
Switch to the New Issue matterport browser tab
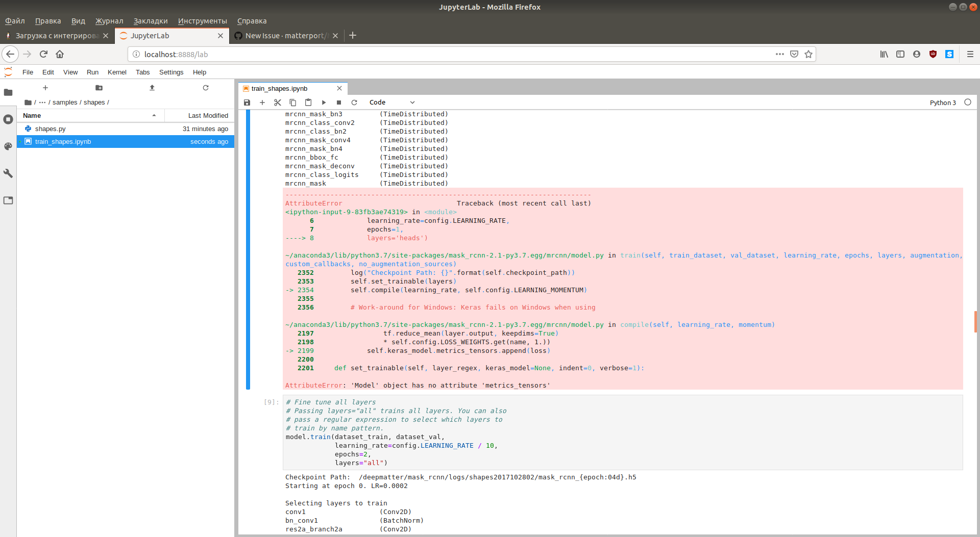(x=286, y=36)
